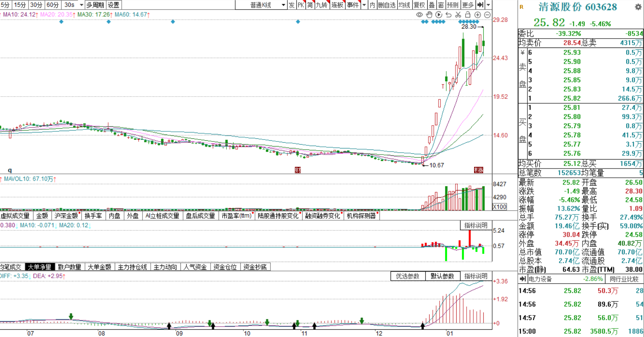644x337 pixels.
Task: Zoom in with the plus circle icon
Action: (477, 15)
